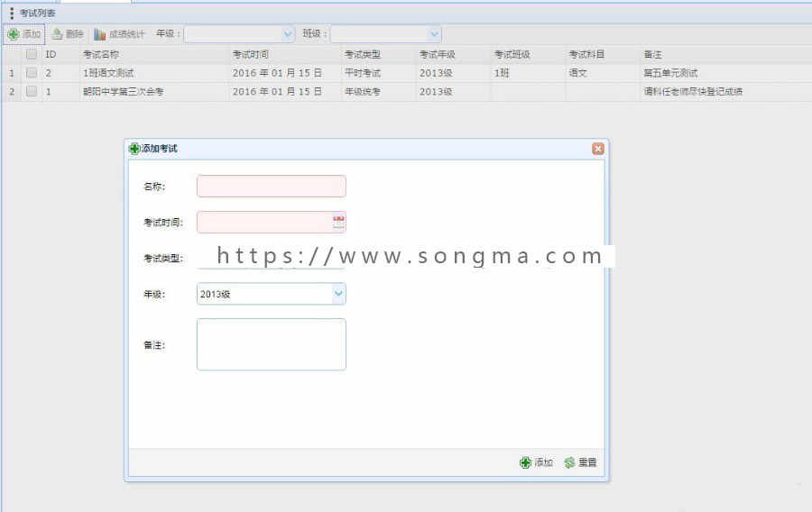
Task: Sort by the 考试名称 column header
Action: (101, 54)
